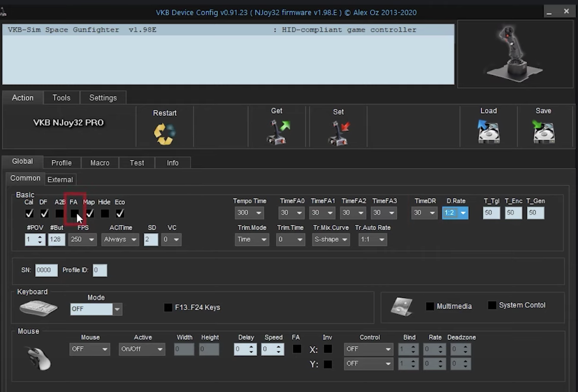Screen dimensions: 578x392
Task: Enable the Multimedia checkbox
Action: (430, 306)
